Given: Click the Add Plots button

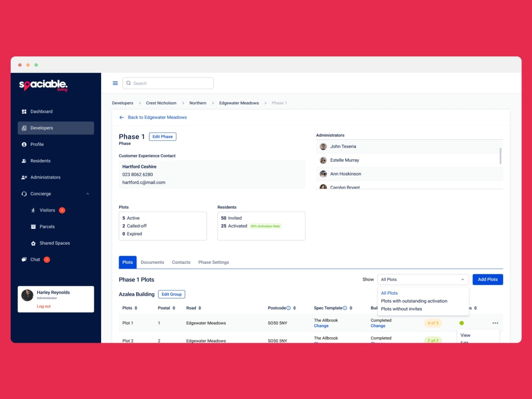Looking at the screenshot, I should [x=487, y=279].
